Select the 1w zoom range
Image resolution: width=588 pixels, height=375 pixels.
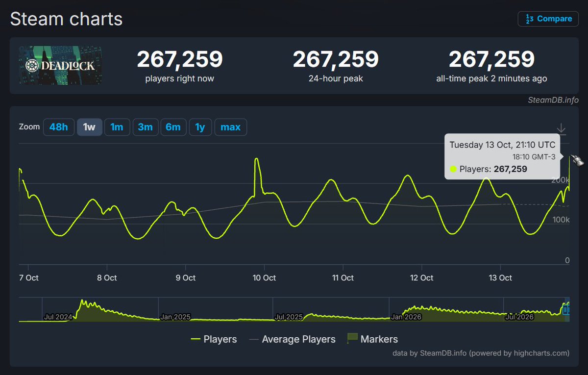[89, 127]
